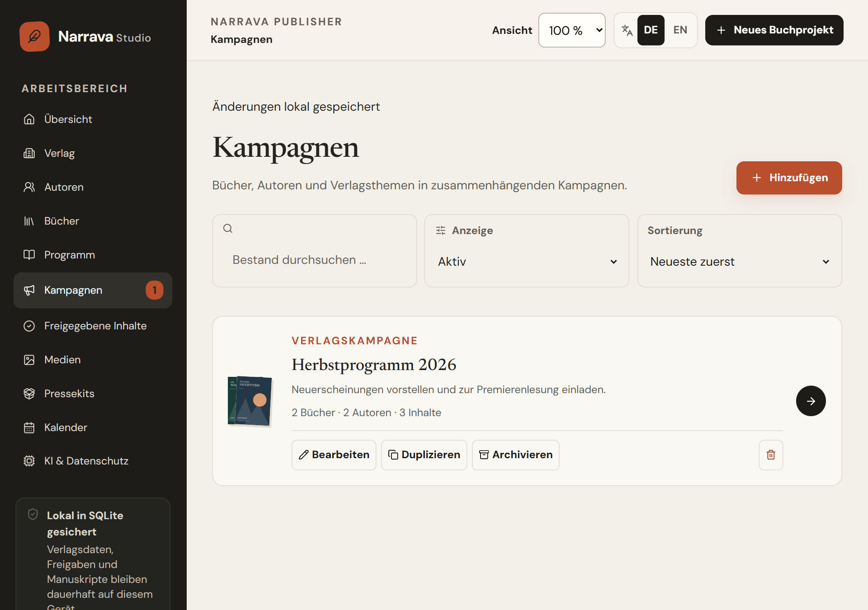The width and height of the screenshot is (868, 610).
Task: Click the Narrava Studio feather logo
Action: click(34, 37)
